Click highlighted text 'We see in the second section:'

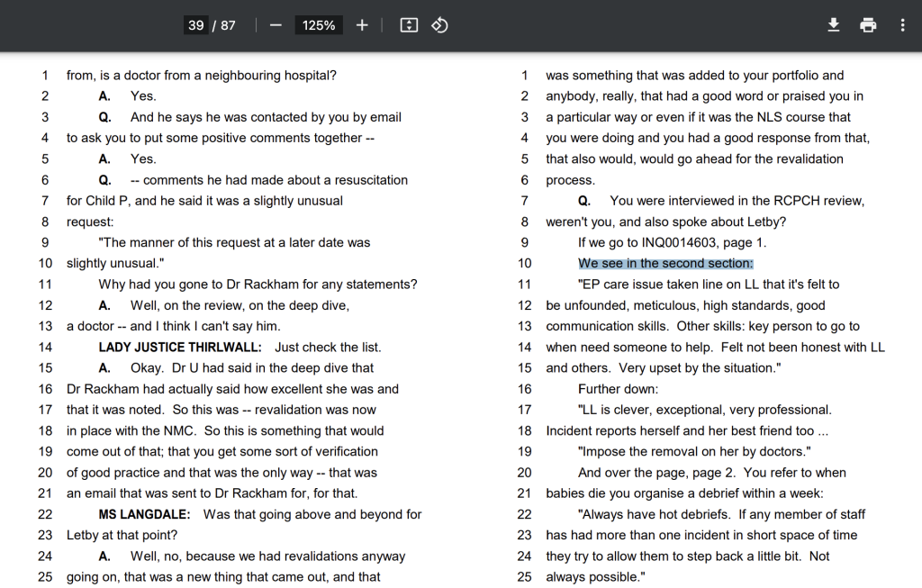(665, 264)
